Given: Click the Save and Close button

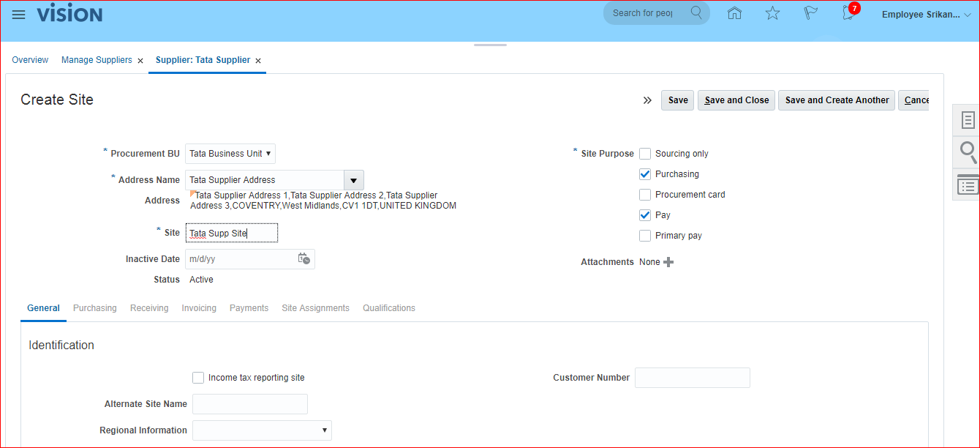Looking at the screenshot, I should click(736, 100).
